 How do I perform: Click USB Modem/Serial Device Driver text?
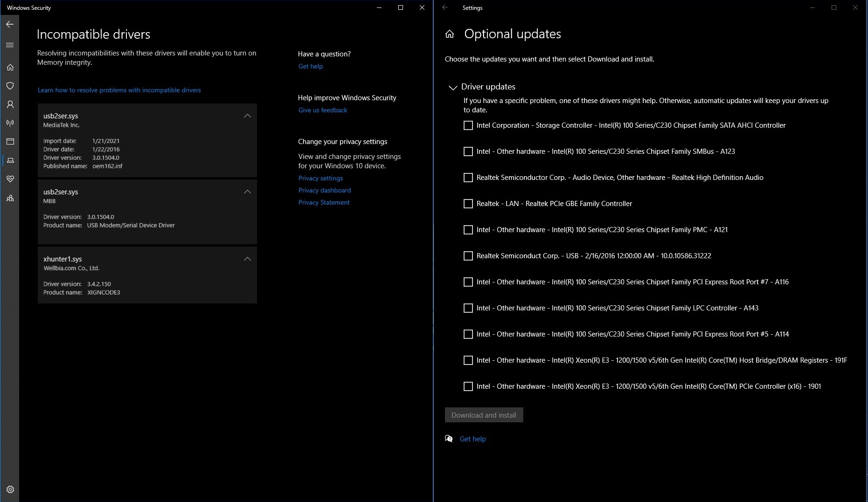point(131,225)
